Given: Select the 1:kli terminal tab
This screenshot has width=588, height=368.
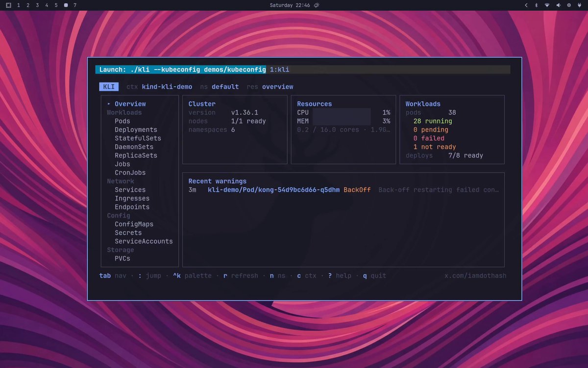Looking at the screenshot, I should point(279,70).
